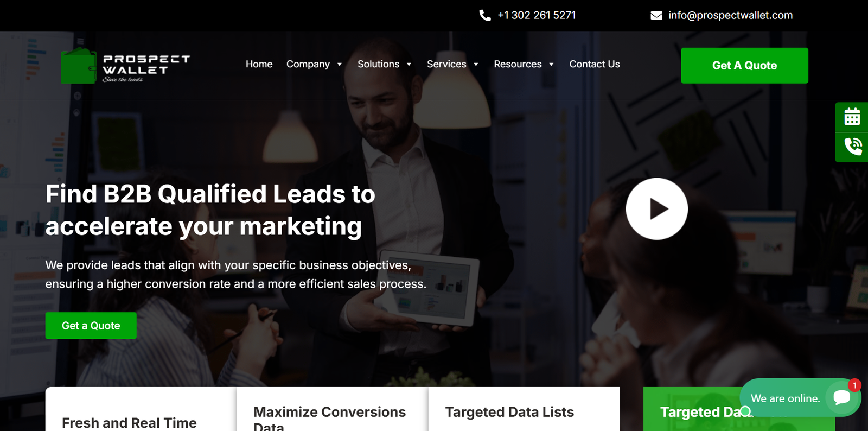
Task: Click the Prospect Wallet logo
Action: tap(125, 66)
